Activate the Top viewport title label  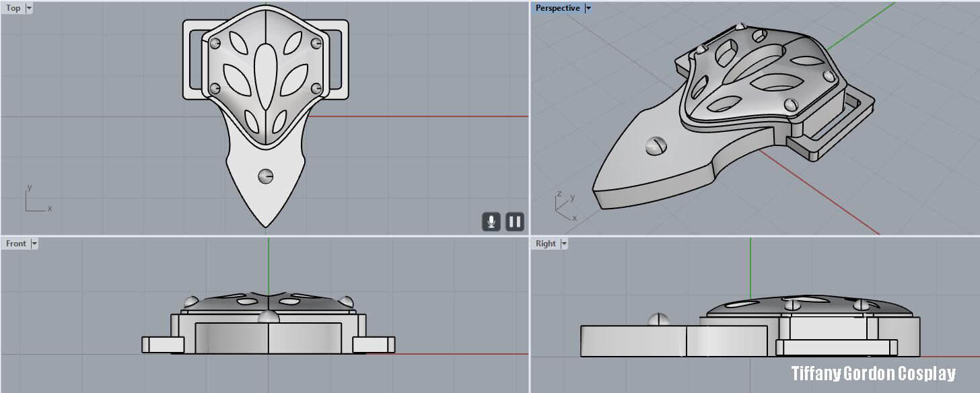(x=13, y=8)
